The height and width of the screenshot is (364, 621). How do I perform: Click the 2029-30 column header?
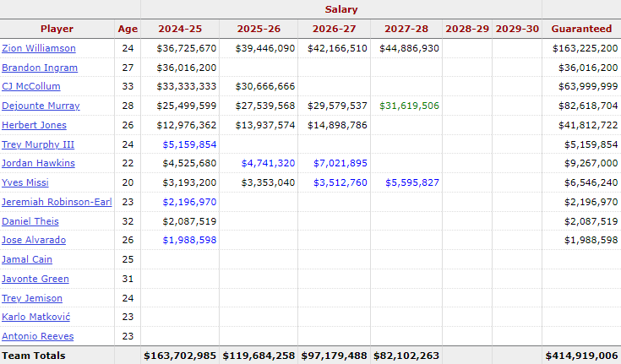click(x=517, y=29)
